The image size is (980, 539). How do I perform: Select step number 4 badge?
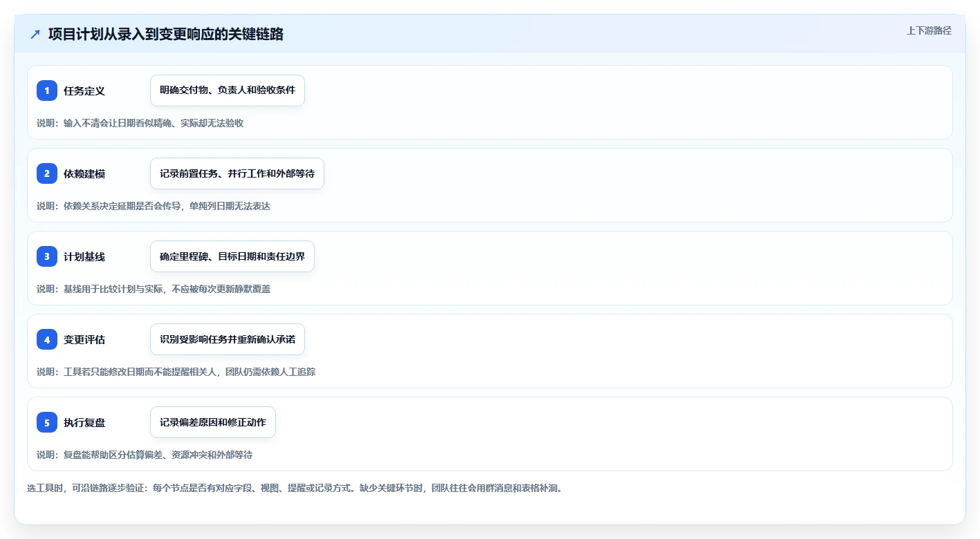click(47, 339)
